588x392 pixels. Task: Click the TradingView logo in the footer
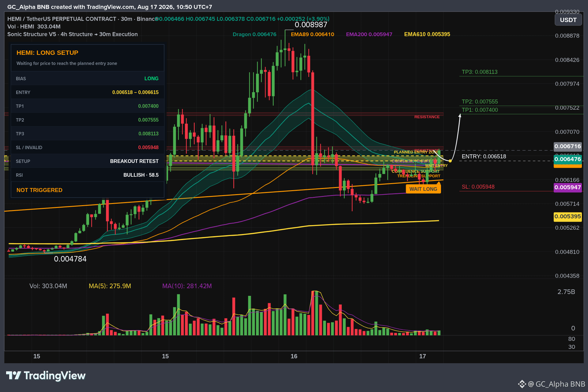[46, 375]
